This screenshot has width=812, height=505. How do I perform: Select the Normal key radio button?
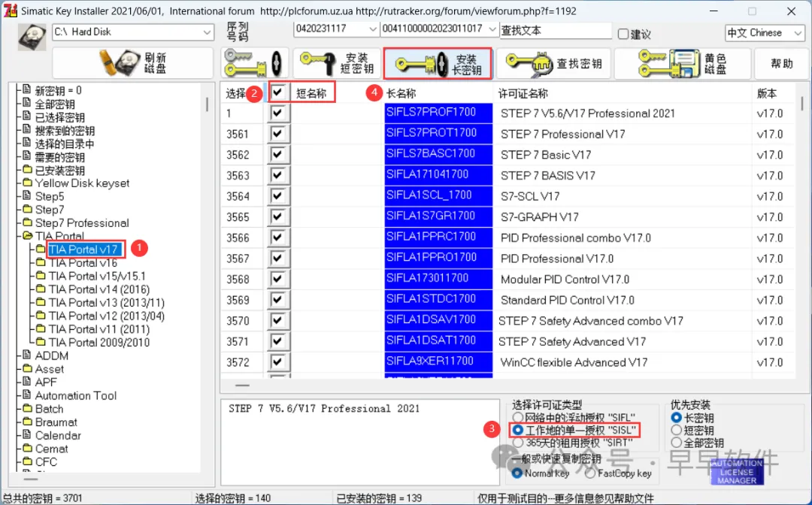(517, 473)
